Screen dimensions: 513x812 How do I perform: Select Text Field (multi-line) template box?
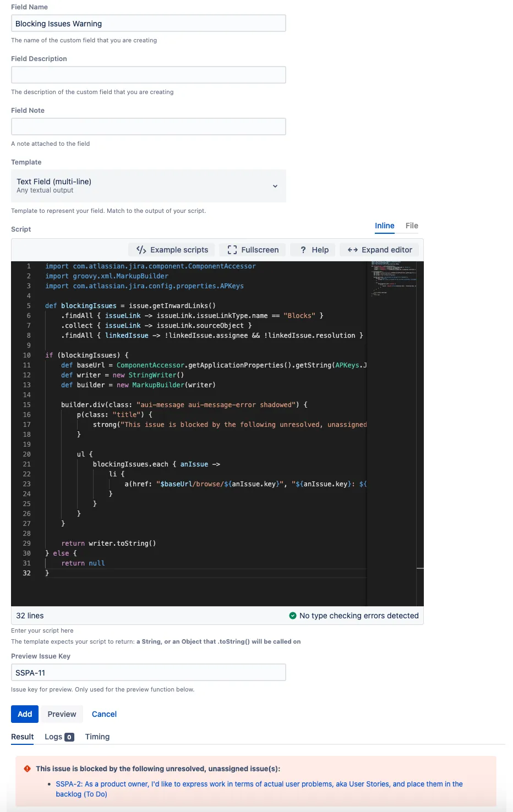[x=149, y=186]
